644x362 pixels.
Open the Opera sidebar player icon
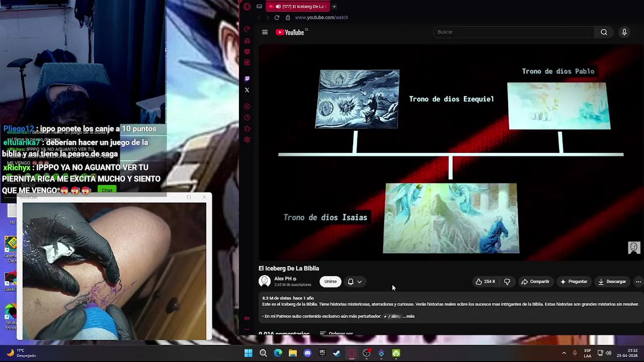pos(247,107)
